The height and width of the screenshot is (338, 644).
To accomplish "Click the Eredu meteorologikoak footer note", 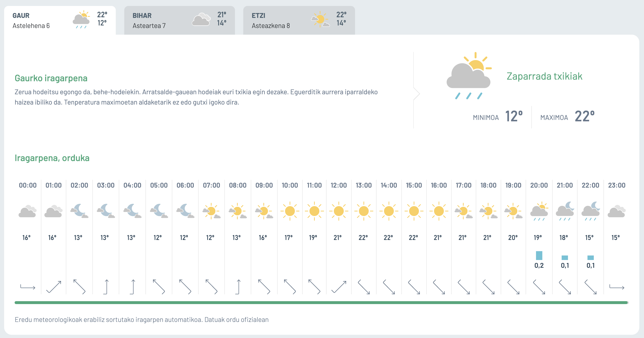I will [142, 320].
